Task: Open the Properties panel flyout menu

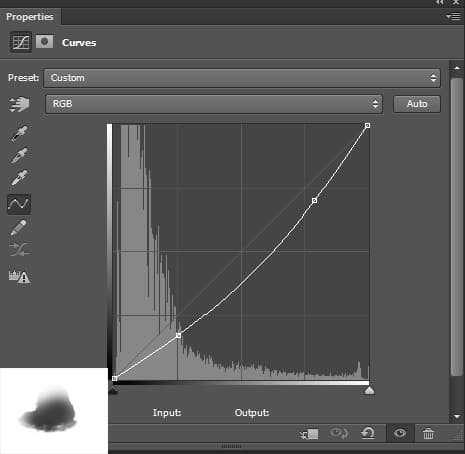Action: pyautogui.click(x=453, y=16)
